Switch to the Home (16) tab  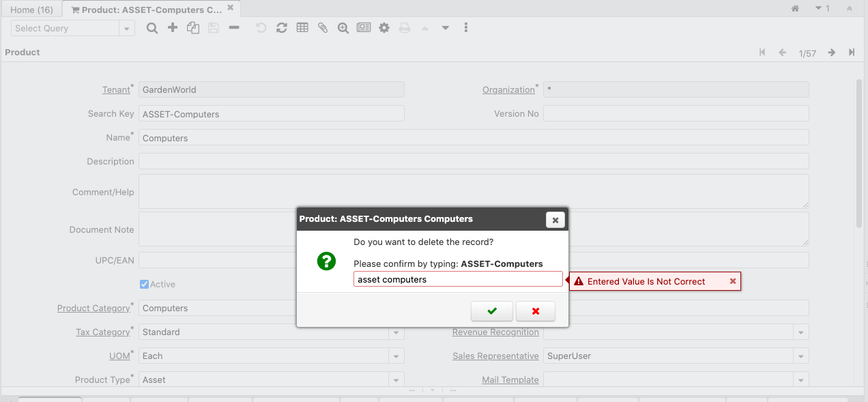(x=31, y=9)
